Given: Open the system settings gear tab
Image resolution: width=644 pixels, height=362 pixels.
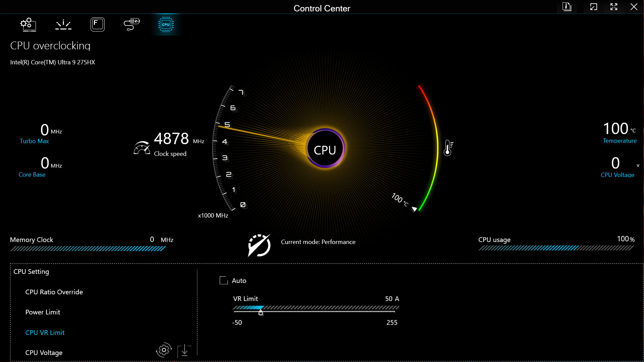Looking at the screenshot, I should pyautogui.click(x=28, y=24).
